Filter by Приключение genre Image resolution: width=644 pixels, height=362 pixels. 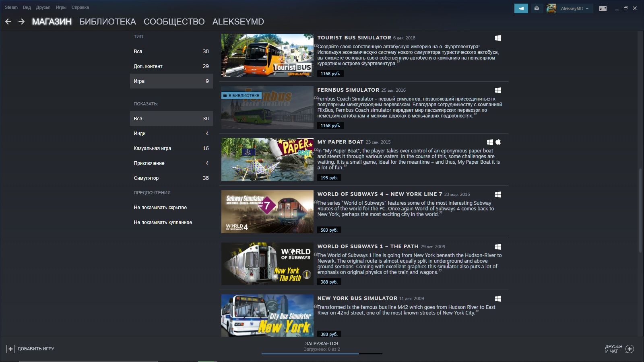(x=171, y=163)
